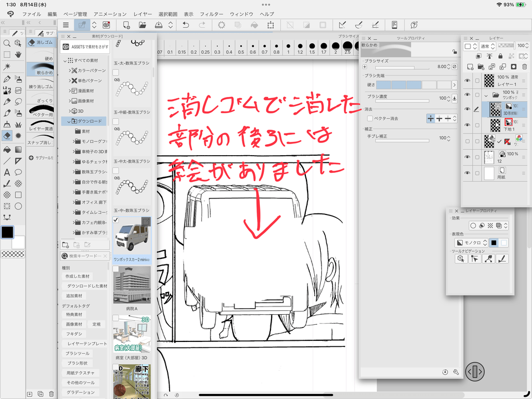Viewport: 532px width, 399px height.
Task: Expand 3D material folder
Action: [70, 111]
